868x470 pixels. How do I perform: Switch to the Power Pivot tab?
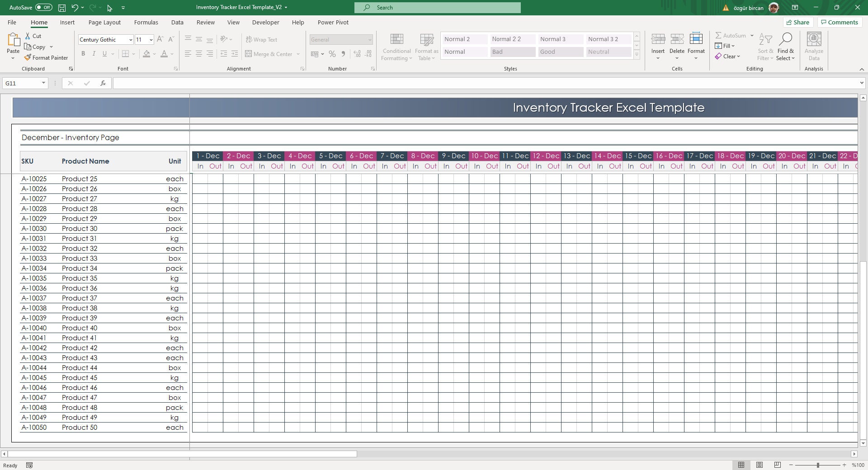point(333,22)
